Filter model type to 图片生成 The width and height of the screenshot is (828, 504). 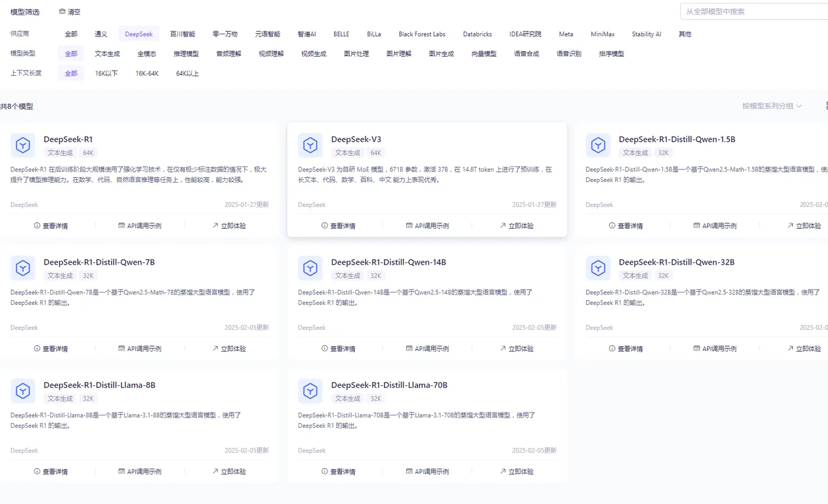(442, 54)
